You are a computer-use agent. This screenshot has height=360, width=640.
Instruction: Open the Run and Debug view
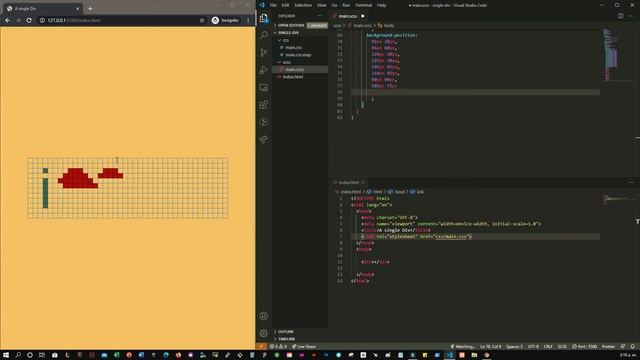point(264,70)
